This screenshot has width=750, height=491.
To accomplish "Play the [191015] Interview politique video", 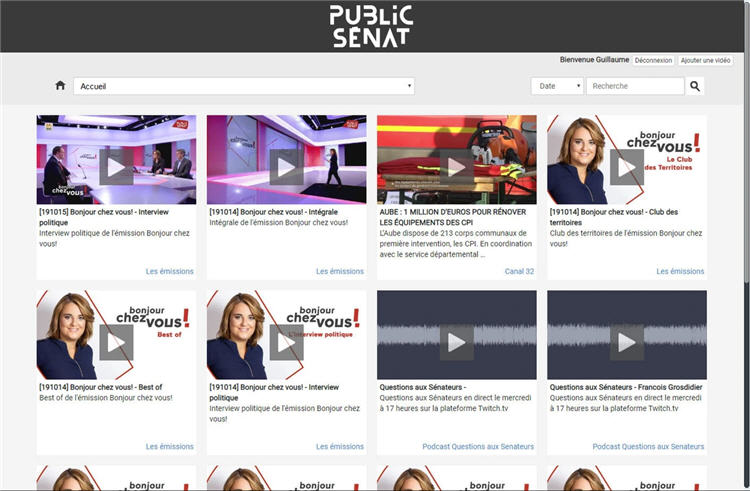I will (x=116, y=167).
